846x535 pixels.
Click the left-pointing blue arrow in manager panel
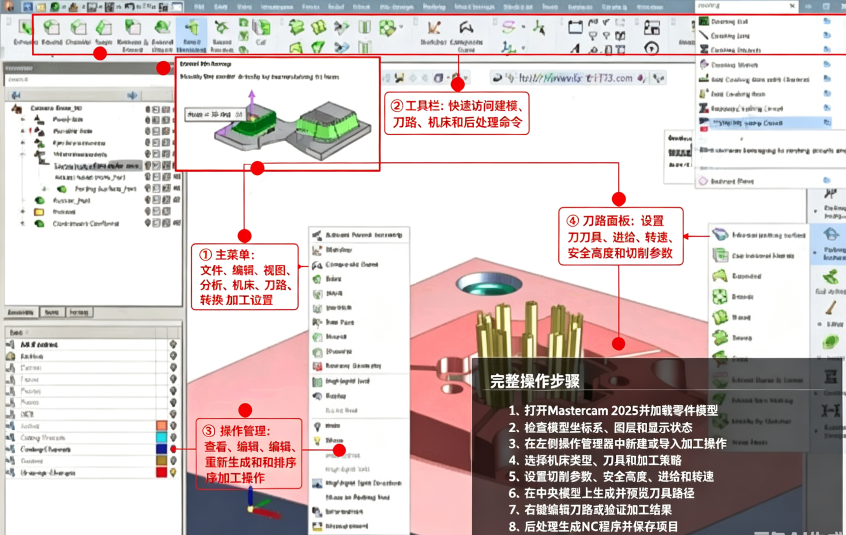coord(16,95)
